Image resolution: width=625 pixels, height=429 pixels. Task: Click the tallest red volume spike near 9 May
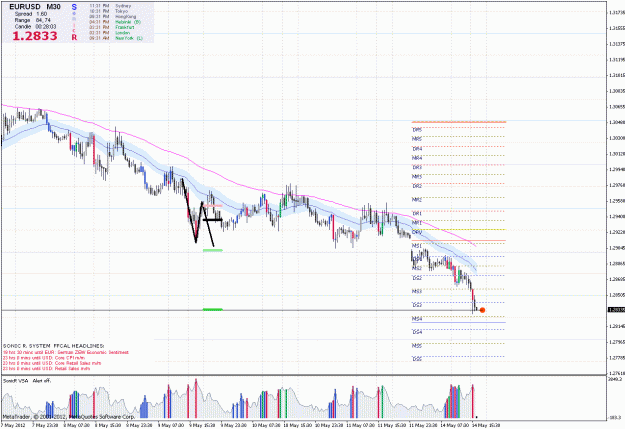[196, 398]
